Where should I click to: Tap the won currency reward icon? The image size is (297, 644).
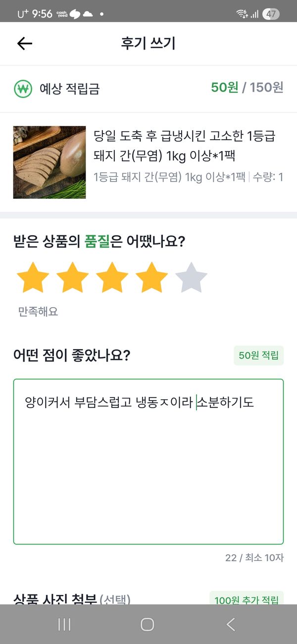coord(23,89)
